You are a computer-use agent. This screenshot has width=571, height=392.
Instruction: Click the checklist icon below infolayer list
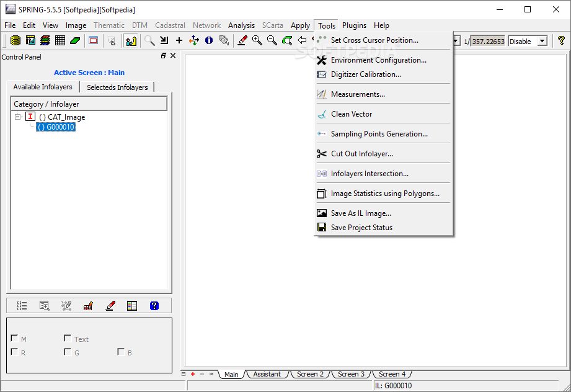pyautogui.click(x=22, y=306)
